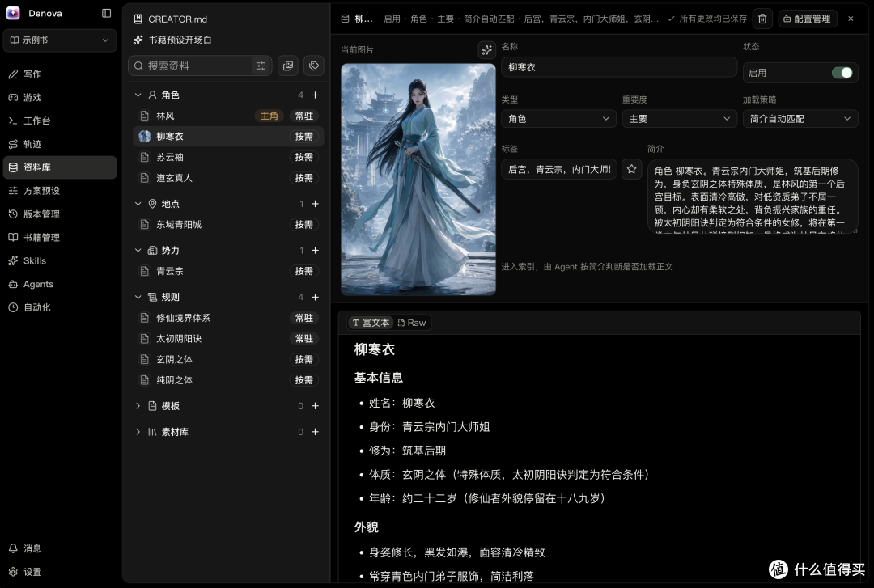Image resolution: width=874 pixels, height=588 pixels.
Task: Open 太初阴阳诀 rule entry
Action: pos(228,339)
